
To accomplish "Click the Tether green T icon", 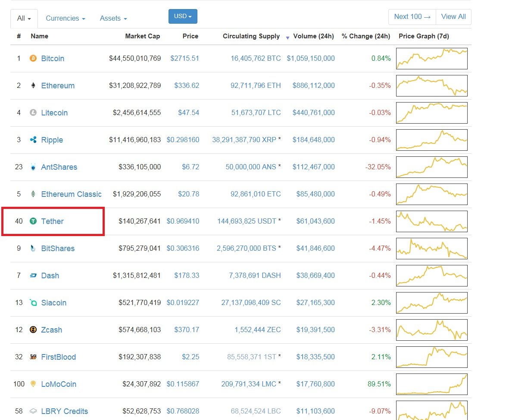I will [x=33, y=221].
